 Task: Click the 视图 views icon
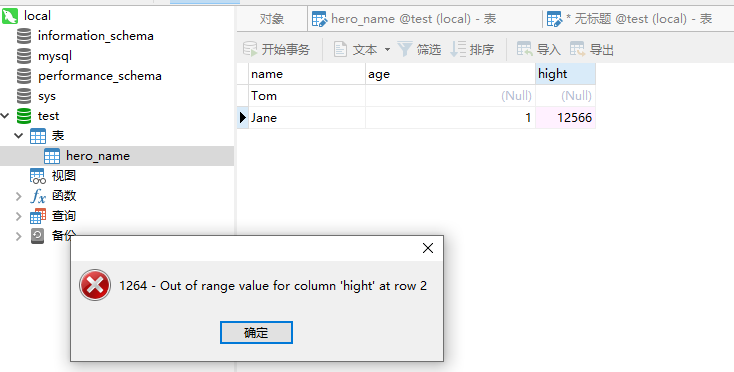pyautogui.click(x=38, y=176)
